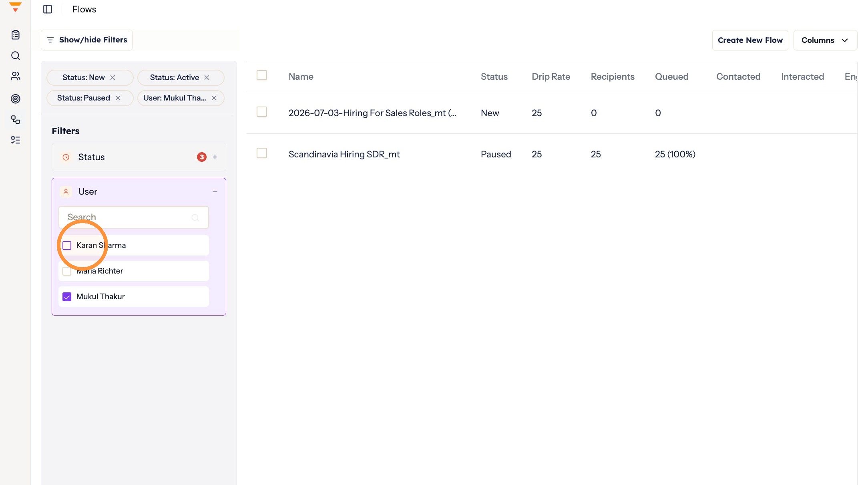Image resolution: width=868 pixels, height=485 pixels.
Task: Click the Flows page title
Action: (x=84, y=9)
